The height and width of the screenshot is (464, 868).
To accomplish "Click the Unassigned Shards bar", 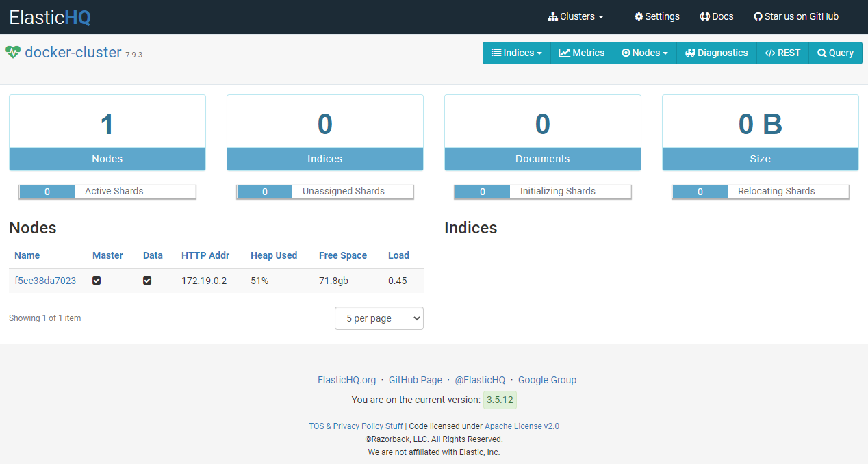I will [x=325, y=192].
